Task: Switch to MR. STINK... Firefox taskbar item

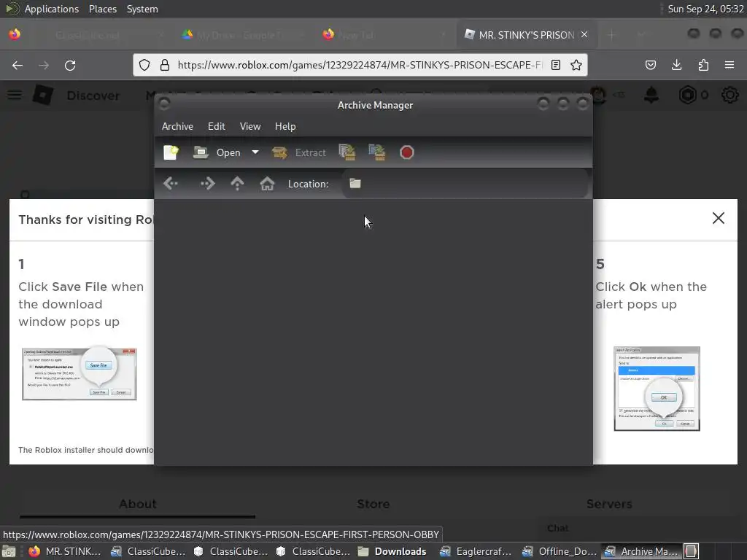Action: 65,551
